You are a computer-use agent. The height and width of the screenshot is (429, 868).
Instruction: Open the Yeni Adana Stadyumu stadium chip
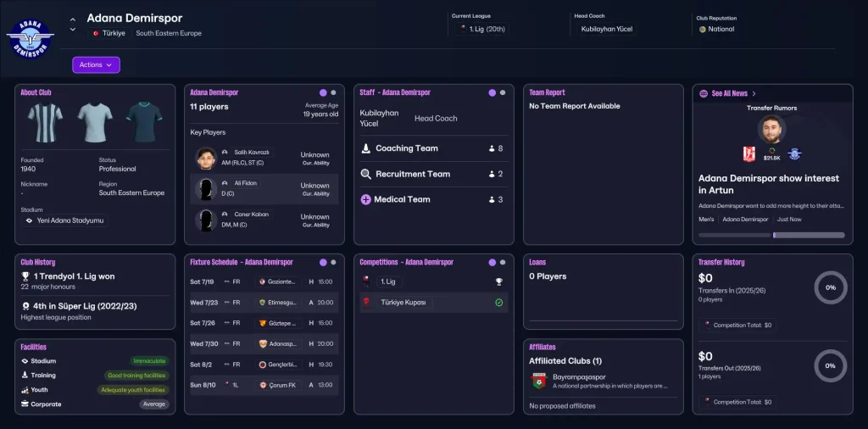(x=64, y=220)
